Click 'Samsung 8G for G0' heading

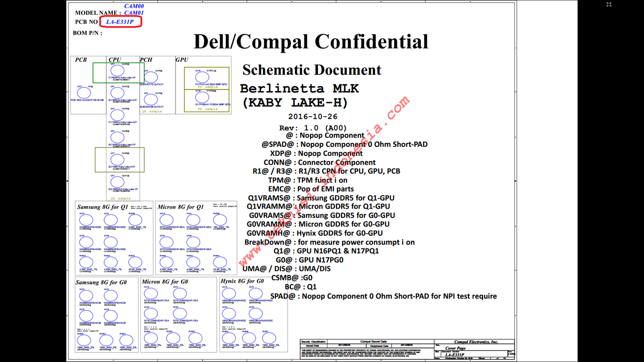101,283
